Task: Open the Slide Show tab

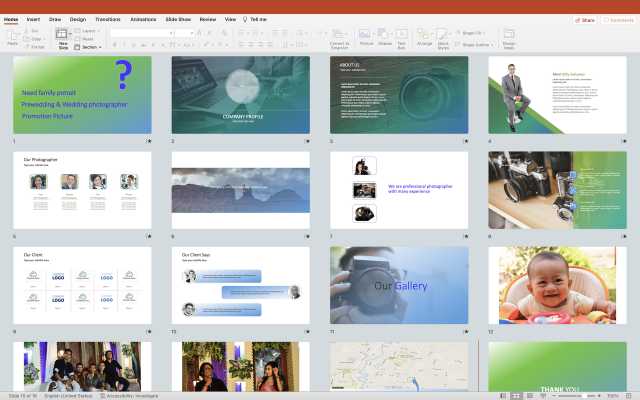Action: (x=178, y=19)
